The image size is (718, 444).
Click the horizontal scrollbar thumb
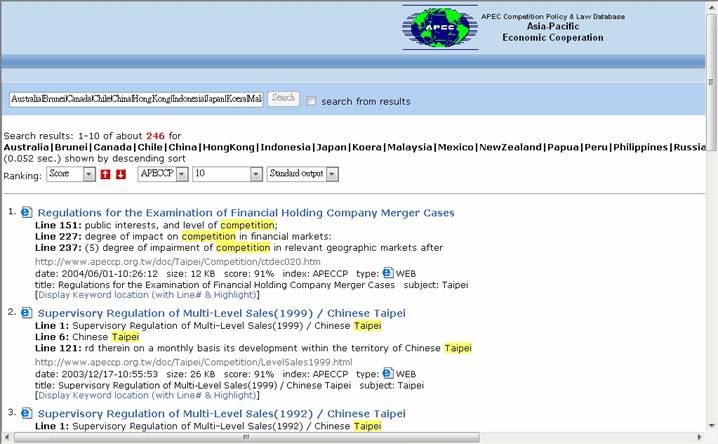[x=246, y=437]
